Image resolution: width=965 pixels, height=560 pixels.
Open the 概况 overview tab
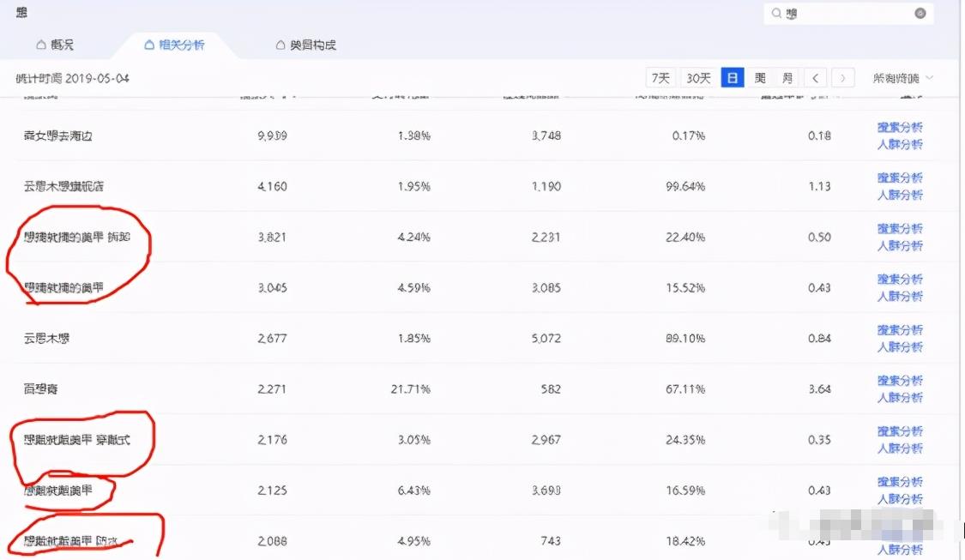[x=55, y=45]
